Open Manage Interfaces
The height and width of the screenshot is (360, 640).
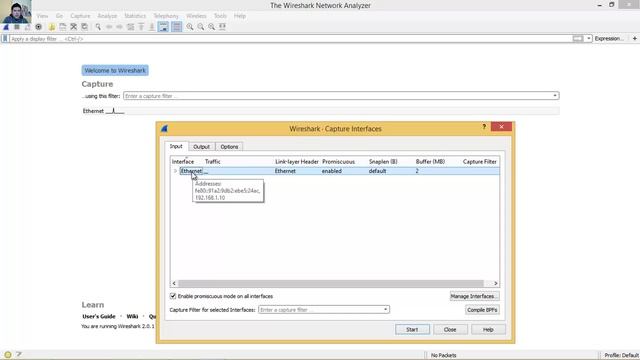coord(474,296)
